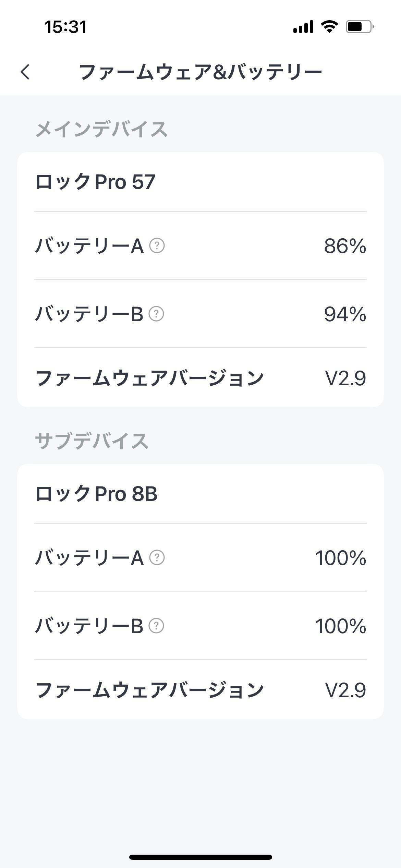Tap the back arrow chevron

(x=25, y=72)
